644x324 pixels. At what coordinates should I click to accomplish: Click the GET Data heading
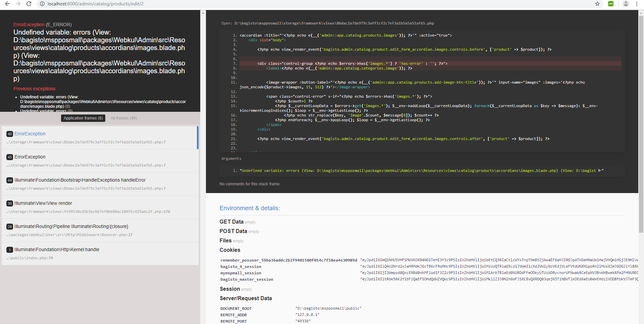231,222
